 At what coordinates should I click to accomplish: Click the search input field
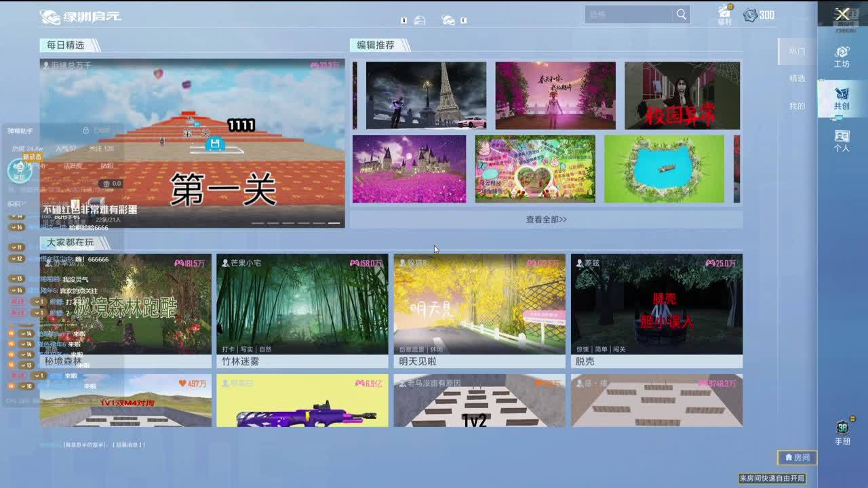click(x=628, y=14)
